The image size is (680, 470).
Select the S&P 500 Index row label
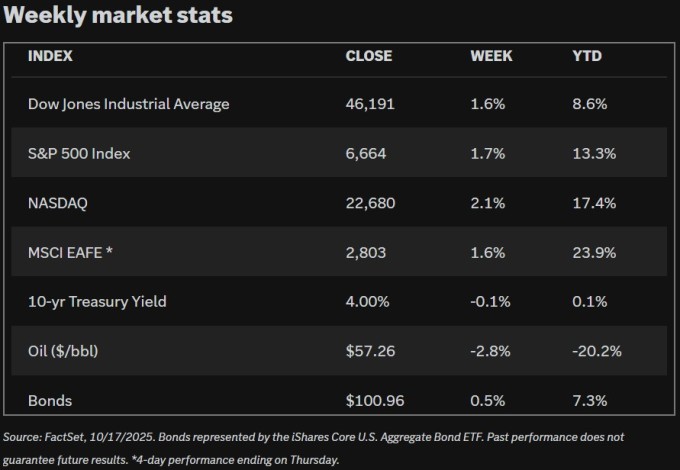click(80, 154)
